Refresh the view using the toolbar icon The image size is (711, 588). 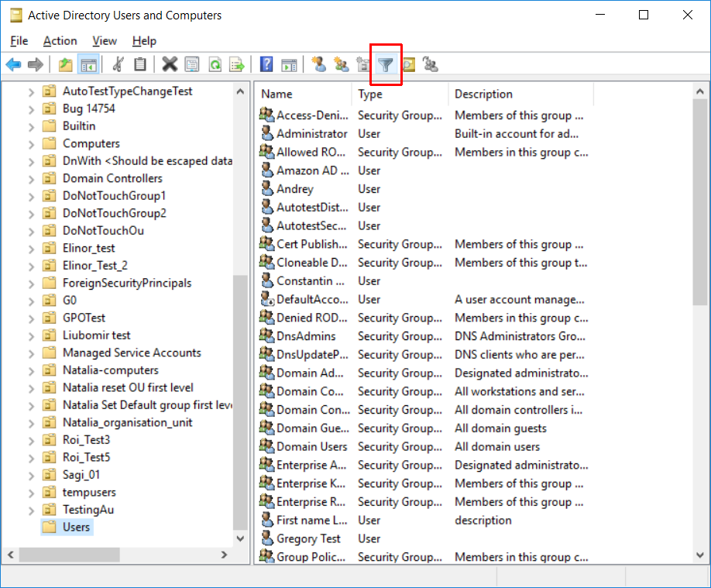tap(214, 64)
